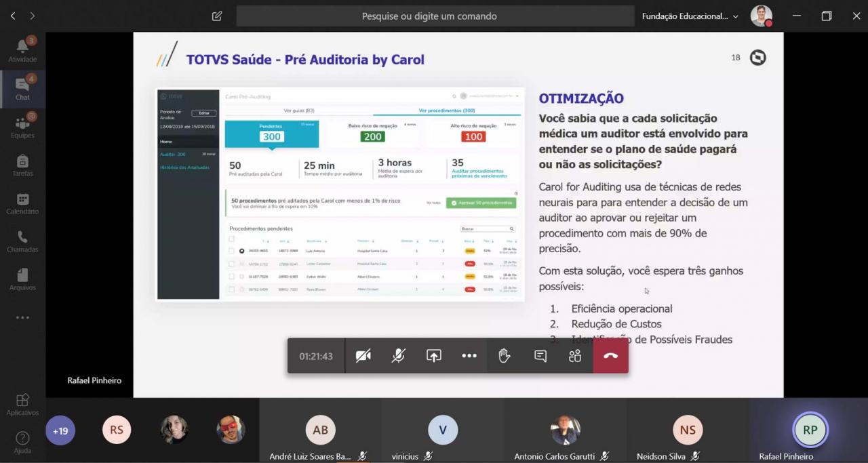Click the OTIMIZAÇÃO heading
Image resolution: width=868 pixels, height=463 pixels.
(x=581, y=99)
